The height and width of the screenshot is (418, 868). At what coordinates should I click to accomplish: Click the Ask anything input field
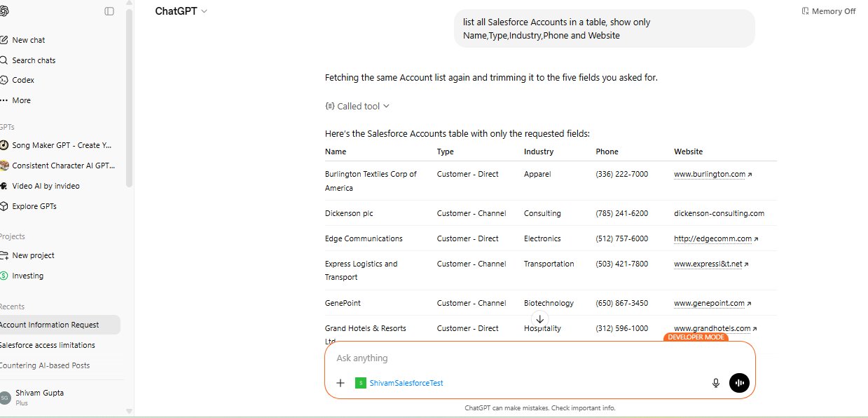point(490,358)
